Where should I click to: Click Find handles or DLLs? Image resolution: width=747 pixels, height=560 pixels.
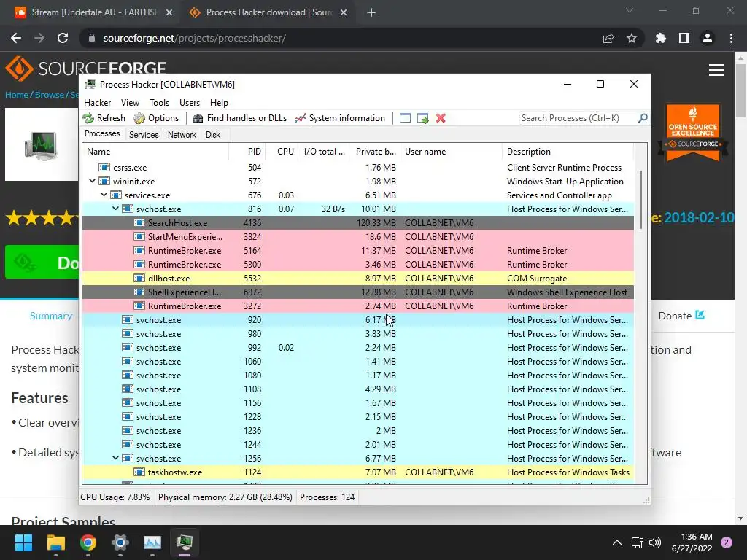(x=239, y=118)
